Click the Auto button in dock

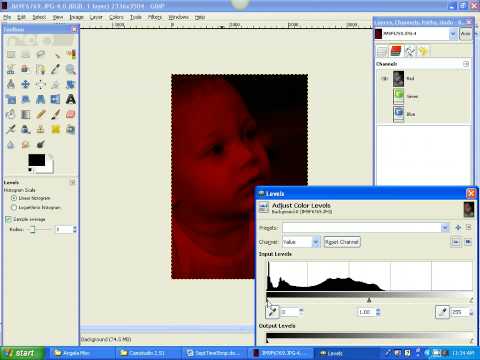466,34
